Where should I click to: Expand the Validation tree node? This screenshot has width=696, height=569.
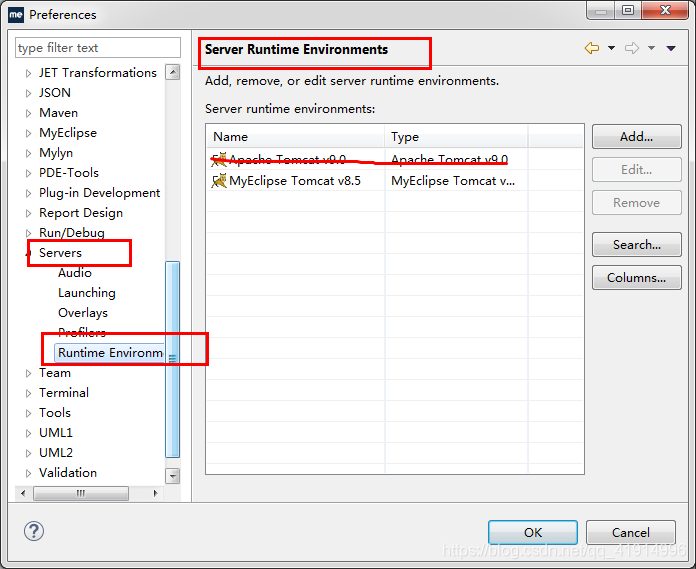(28, 473)
